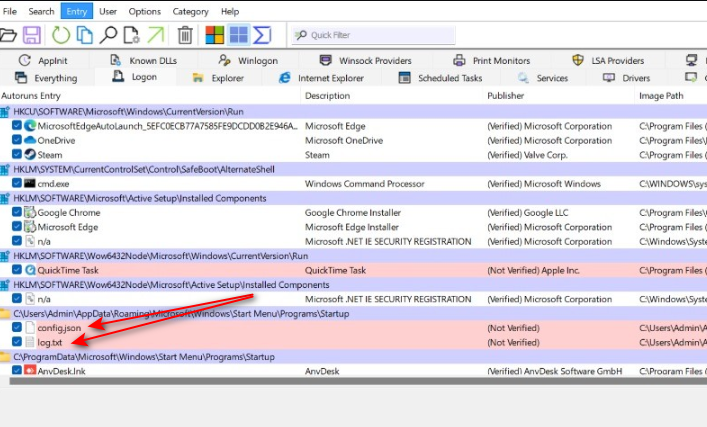Uncheck the QuickTime Task checkbox
This screenshot has height=427, width=707.
[17, 270]
